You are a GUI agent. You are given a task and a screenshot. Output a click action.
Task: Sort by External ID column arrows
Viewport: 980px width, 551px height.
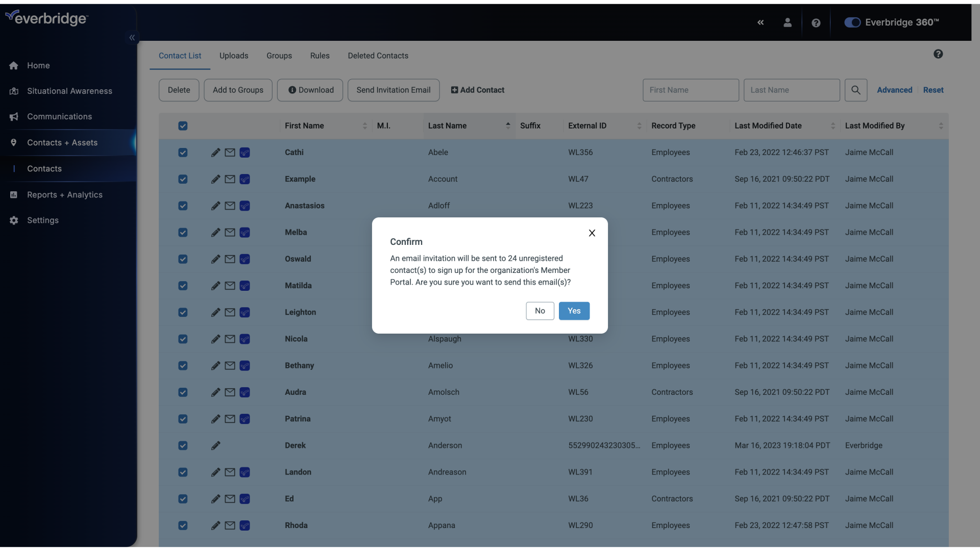639,126
